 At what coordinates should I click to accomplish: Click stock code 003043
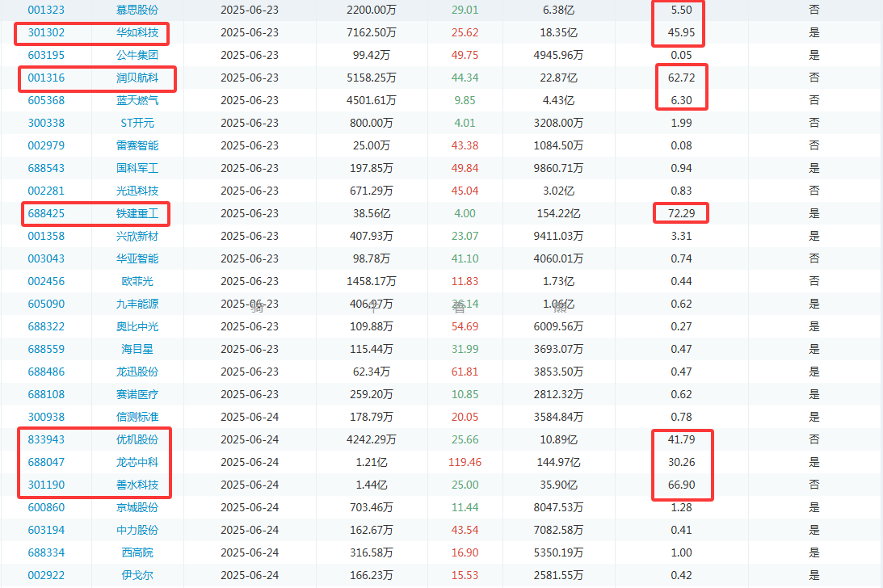[x=46, y=258]
